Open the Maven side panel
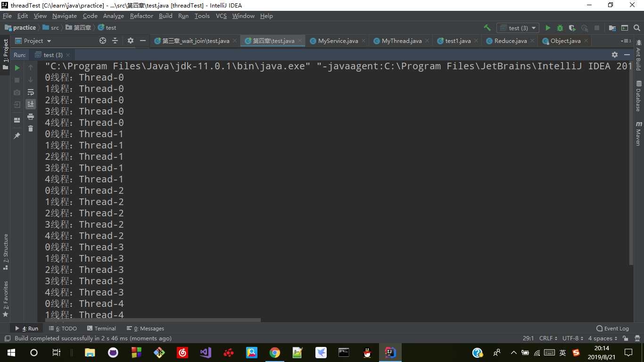Image resolution: width=644 pixels, height=362 pixels. 638,134
